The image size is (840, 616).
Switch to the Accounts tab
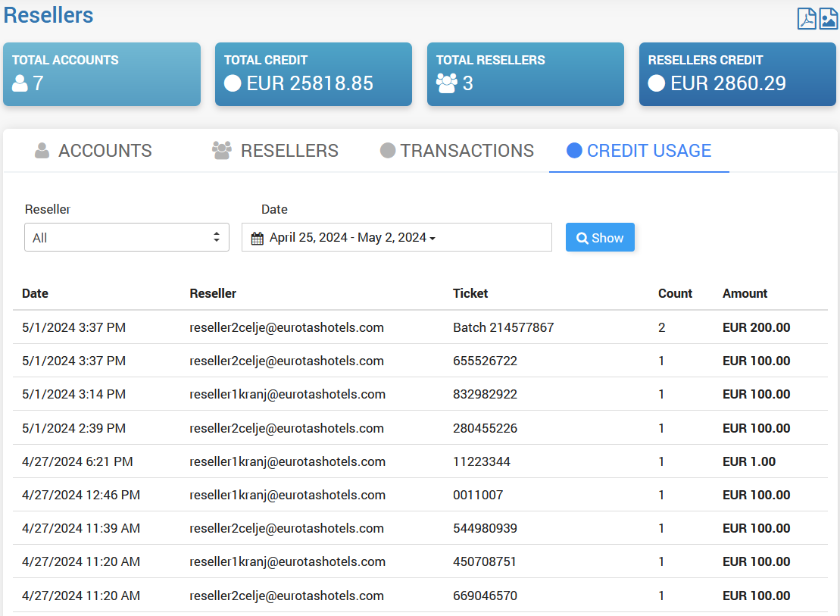tap(93, 151)
